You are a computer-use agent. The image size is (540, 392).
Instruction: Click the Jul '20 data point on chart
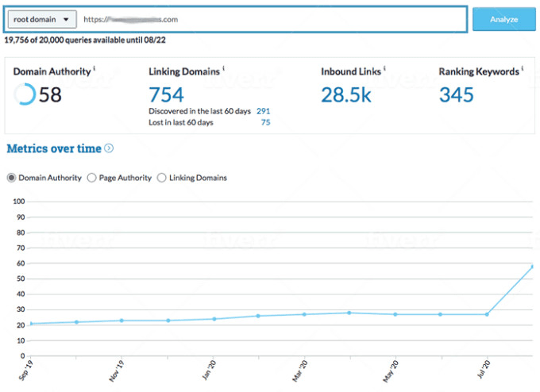coord(487,314)
